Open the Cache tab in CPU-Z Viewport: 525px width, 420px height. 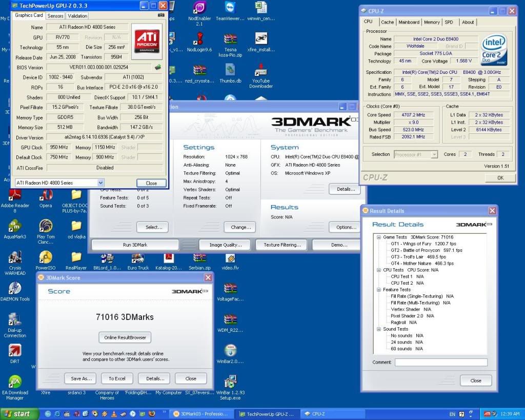pyautogui.click(x=387, y=22)
